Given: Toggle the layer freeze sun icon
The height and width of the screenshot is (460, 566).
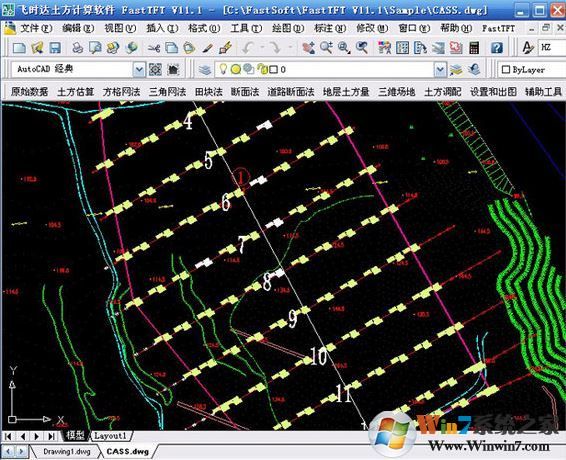Looking at the screenshot, I should (235, 69).
